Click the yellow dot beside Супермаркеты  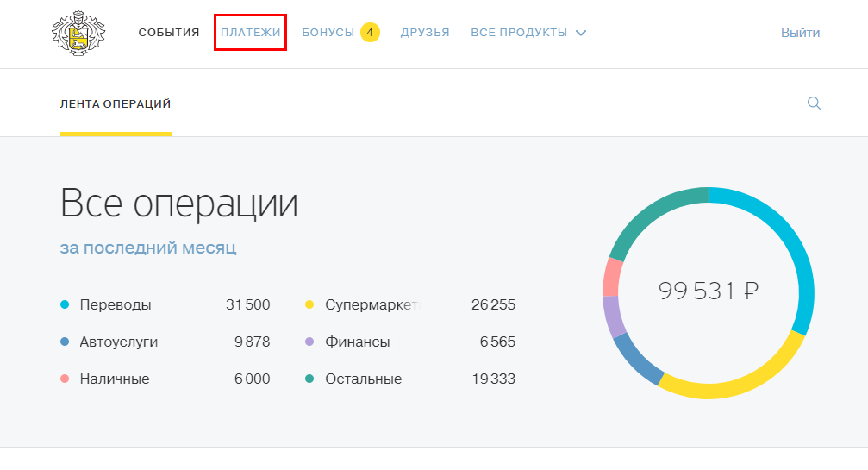pos(309,304)
